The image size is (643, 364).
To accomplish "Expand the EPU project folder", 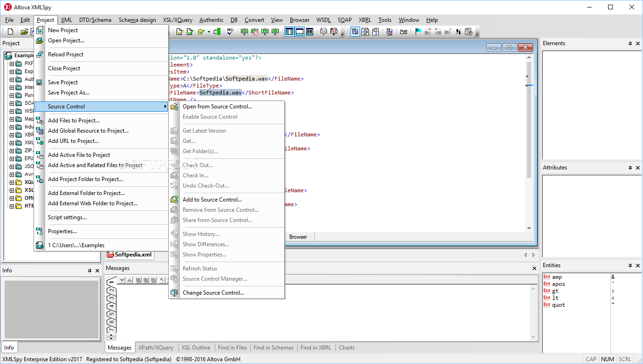I will (12, 159).
